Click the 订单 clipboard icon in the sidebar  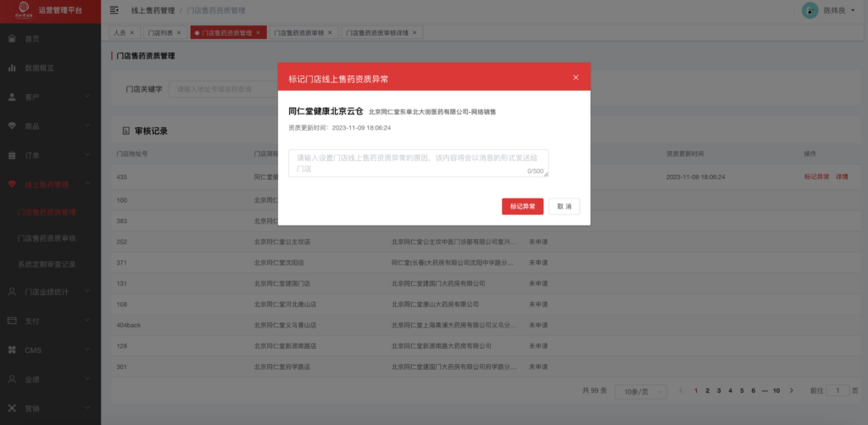tap(12, 155)
